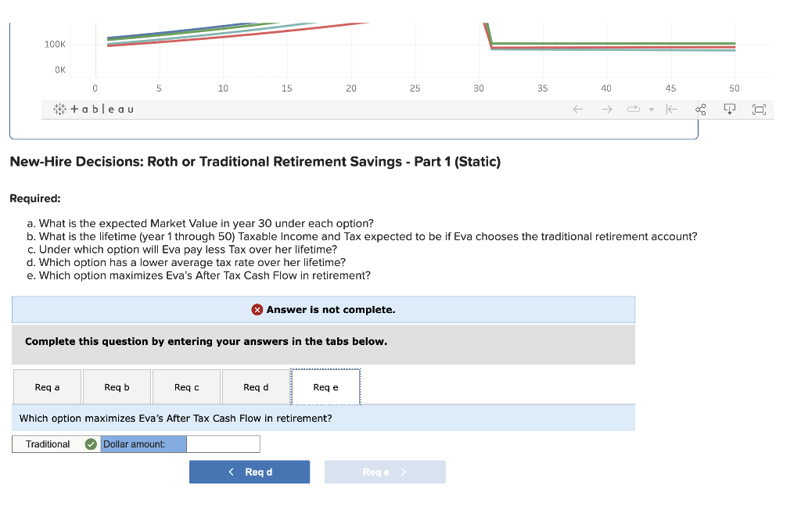
Task: Open the replay options dropdown arrow
Action: click(652, 110)
